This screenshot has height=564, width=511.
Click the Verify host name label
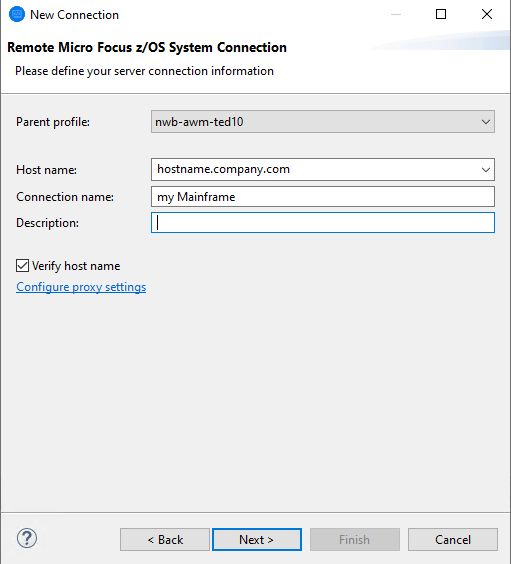(x=76, y=266)
